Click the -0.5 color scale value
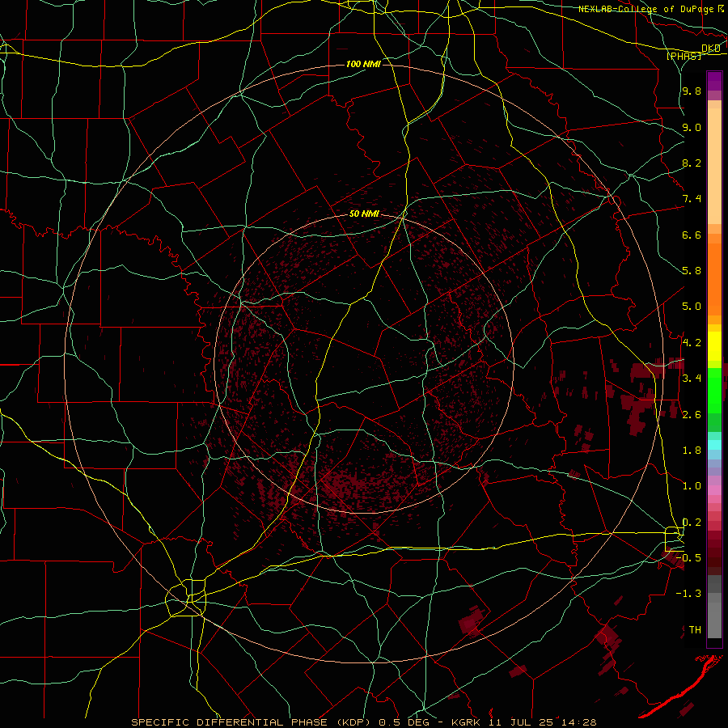Viewport: 728px width, 728px height. coord(688,558)
